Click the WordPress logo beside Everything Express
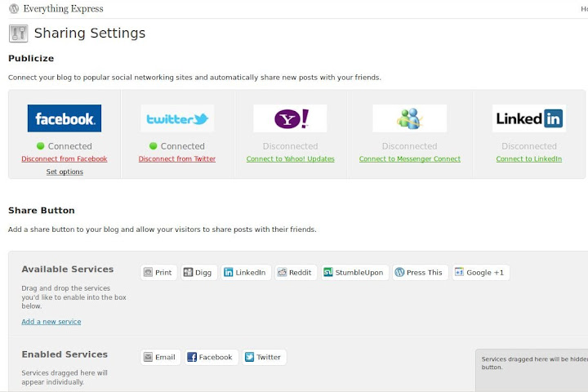Screen dimensions: 588x392 coord(14,9)
